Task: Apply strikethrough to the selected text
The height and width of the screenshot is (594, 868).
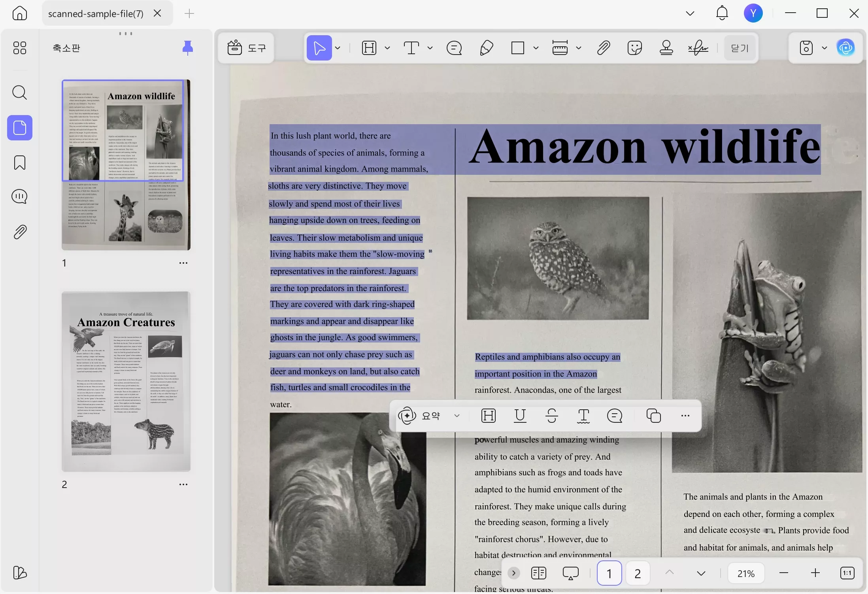Action: tap(551, 416)
